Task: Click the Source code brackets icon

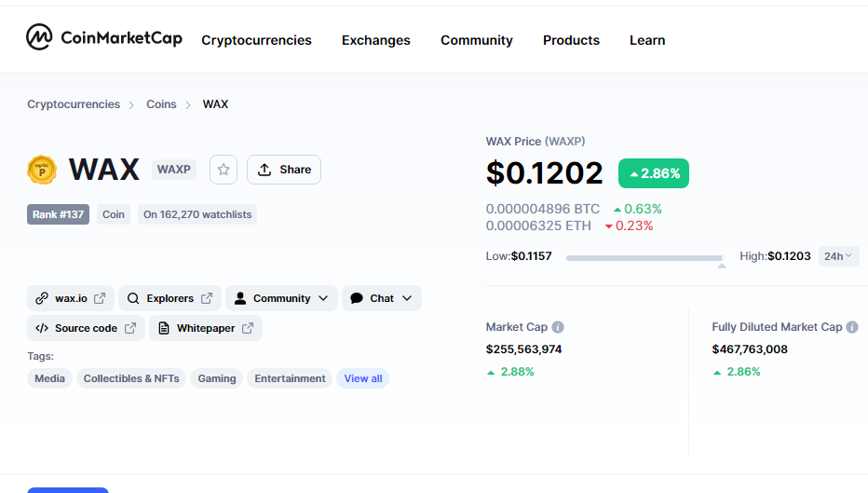Action: (42, 328)
